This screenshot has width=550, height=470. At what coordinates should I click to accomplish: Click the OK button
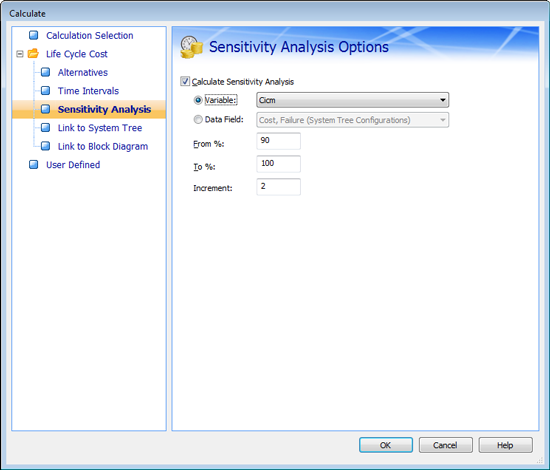point(386,445)
